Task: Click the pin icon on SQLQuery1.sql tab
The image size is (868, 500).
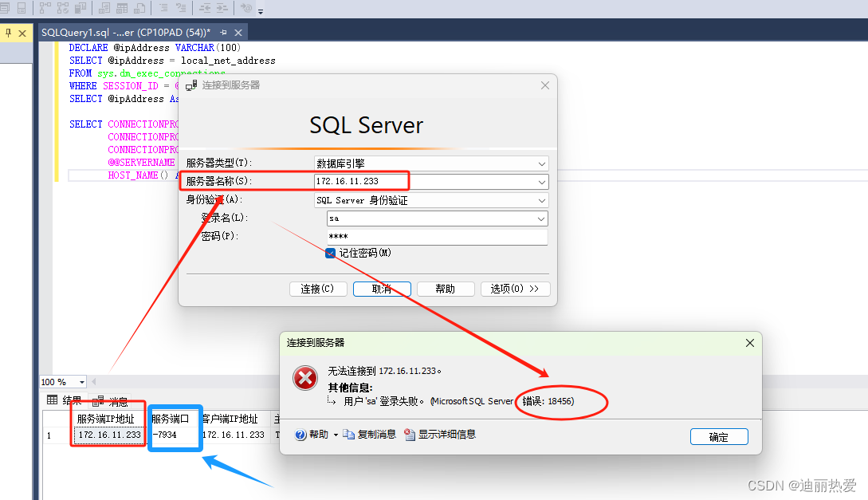Action: [224, 32]
